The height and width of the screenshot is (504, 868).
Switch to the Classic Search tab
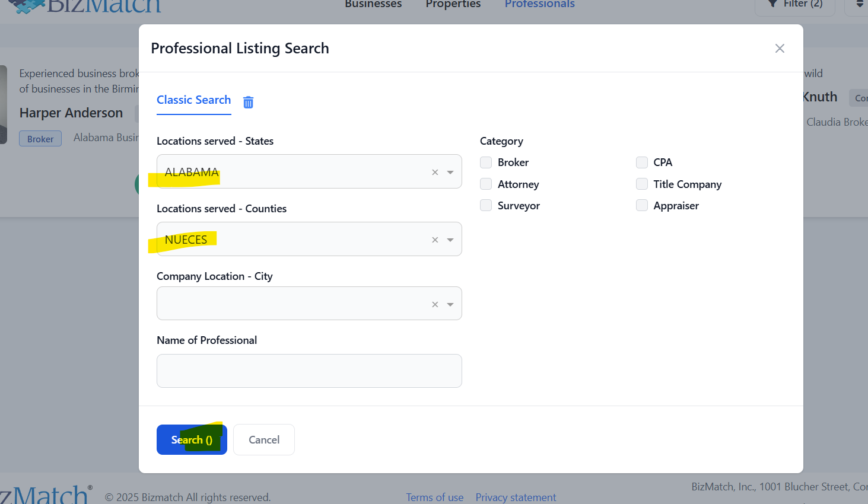click(193, 100)
